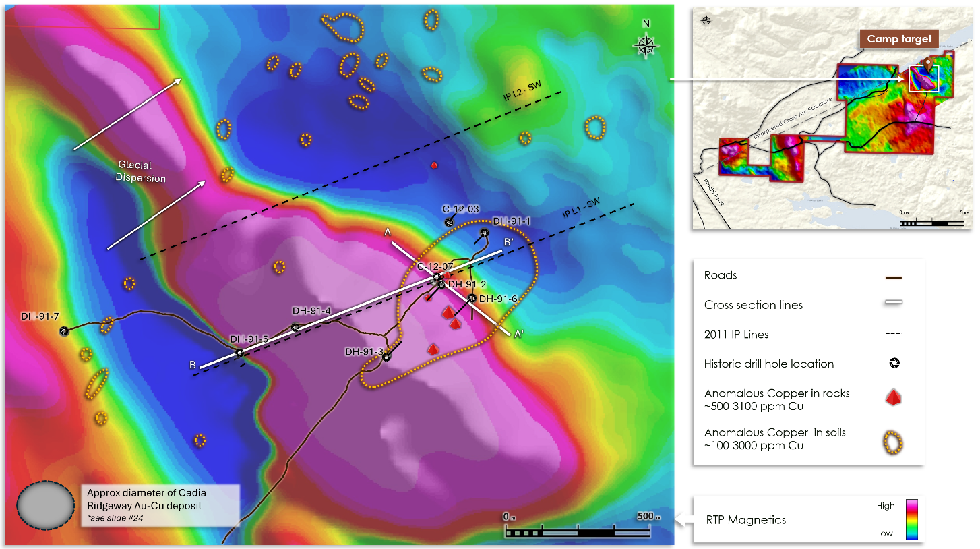Click the white highlight box in inset map

click(923, 79)
